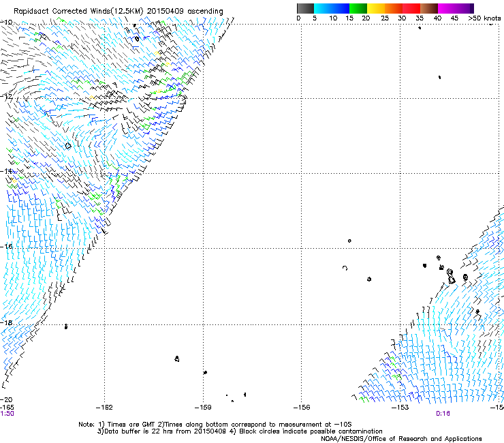Click the red 30-35 knots legend swatch
Viewport: 504px width, 443px height.
pos(411,8)
